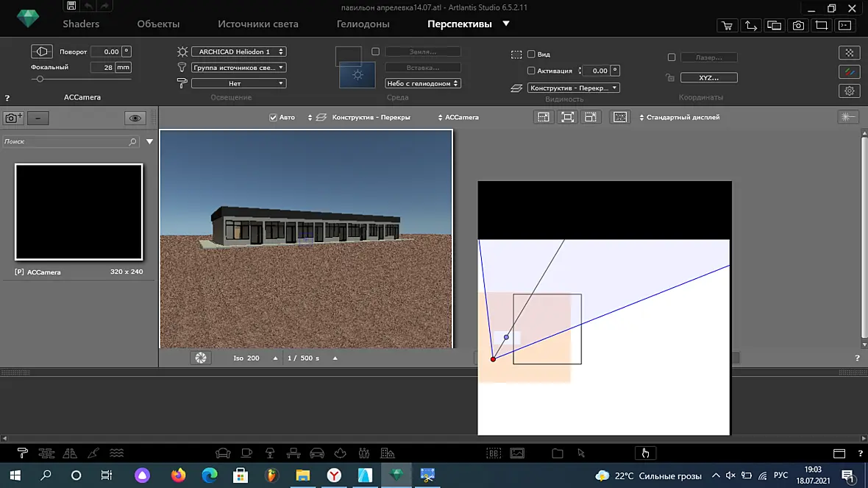The image size is (868, 488).
Task: Open the Гелиодоны tab
Action: pyautogui.click(x=363, y=24)
